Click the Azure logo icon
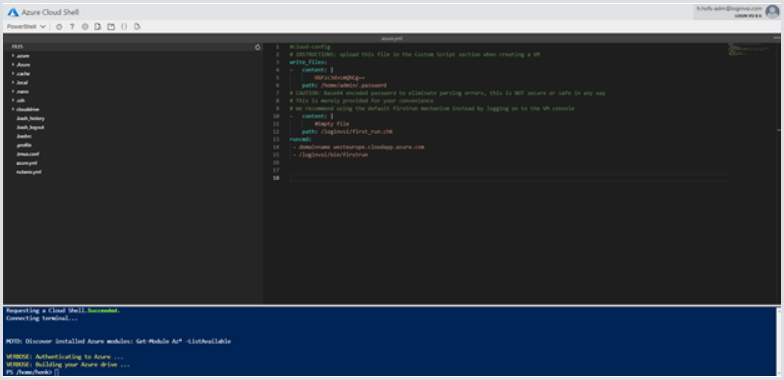 tap(13, 12)
